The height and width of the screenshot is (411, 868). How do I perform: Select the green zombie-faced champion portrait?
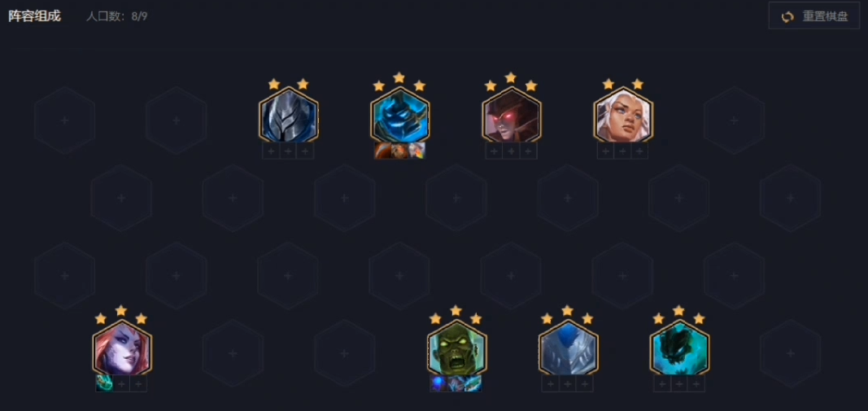pyautogui.click(x=456, y=349)
